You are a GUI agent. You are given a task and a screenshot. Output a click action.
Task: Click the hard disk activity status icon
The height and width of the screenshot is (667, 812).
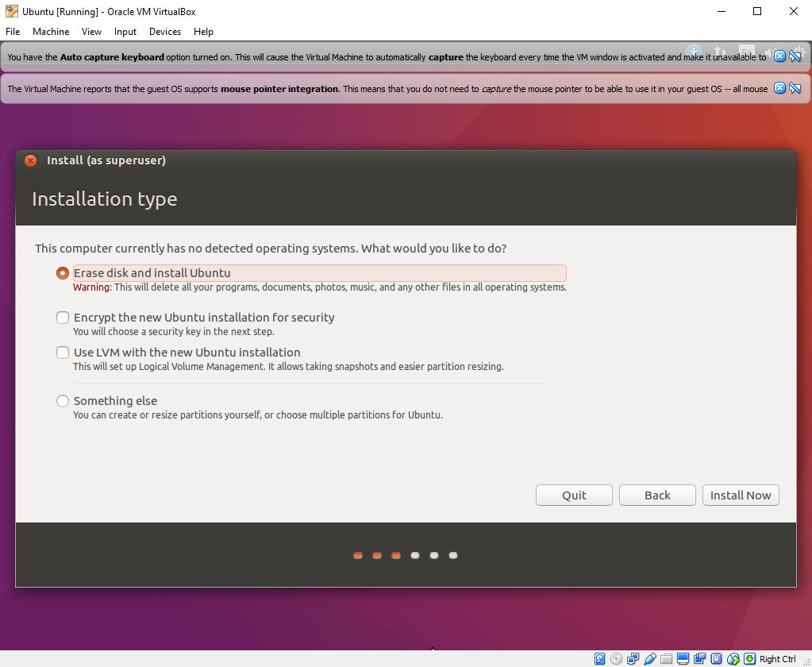tap(599, 659)
